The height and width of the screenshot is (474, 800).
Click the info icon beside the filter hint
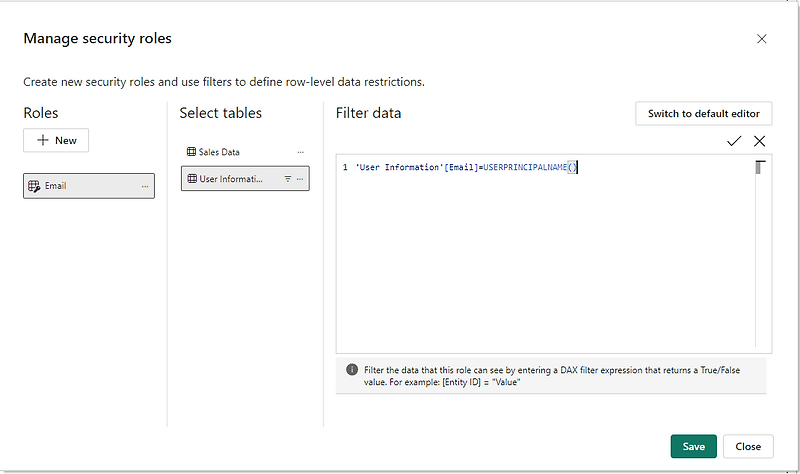click(352, 369)
